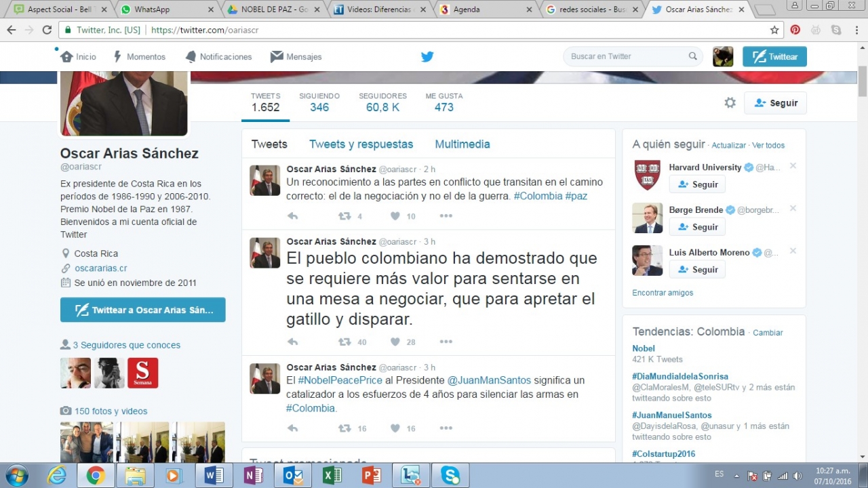Click Encontrar amigos link
Viewport: 868px width, 488px height.
pyautogui.click(x=663, y=293)
